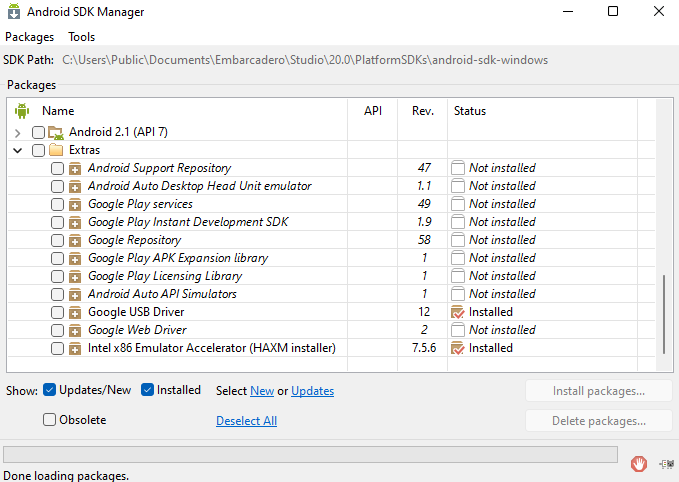679x482 pixels.
Task: Click package icon beside Google Repository
Action: pos(75,240)
